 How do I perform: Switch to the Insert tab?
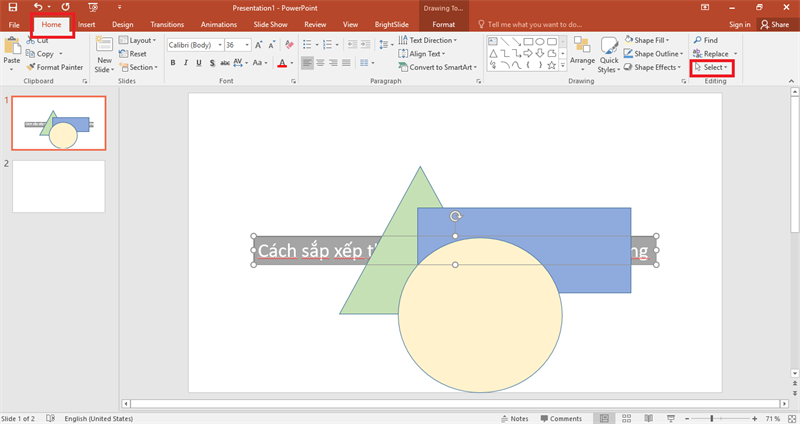[x=86, y=24]
